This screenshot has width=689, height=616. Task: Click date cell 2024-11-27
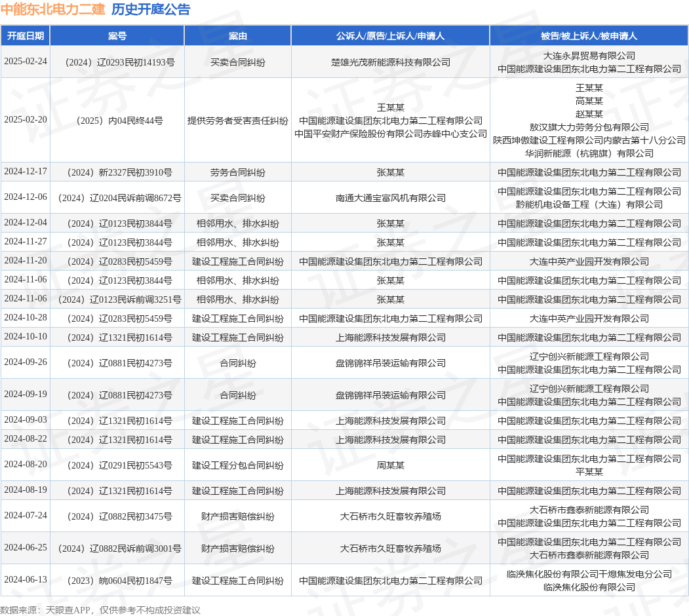26,241
